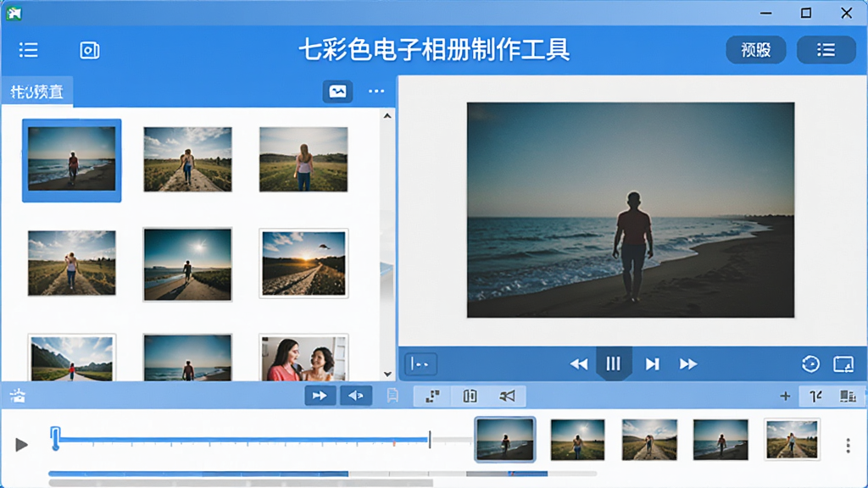Open the vertical three-dot menu beside the filmstrip
Screen dimensions: 868x488
point(848,446)
